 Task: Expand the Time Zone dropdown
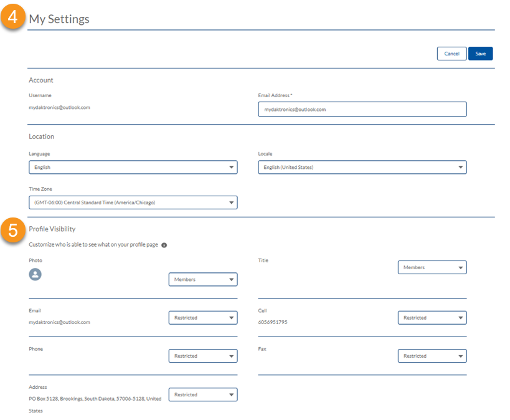(x=133, y=203)
